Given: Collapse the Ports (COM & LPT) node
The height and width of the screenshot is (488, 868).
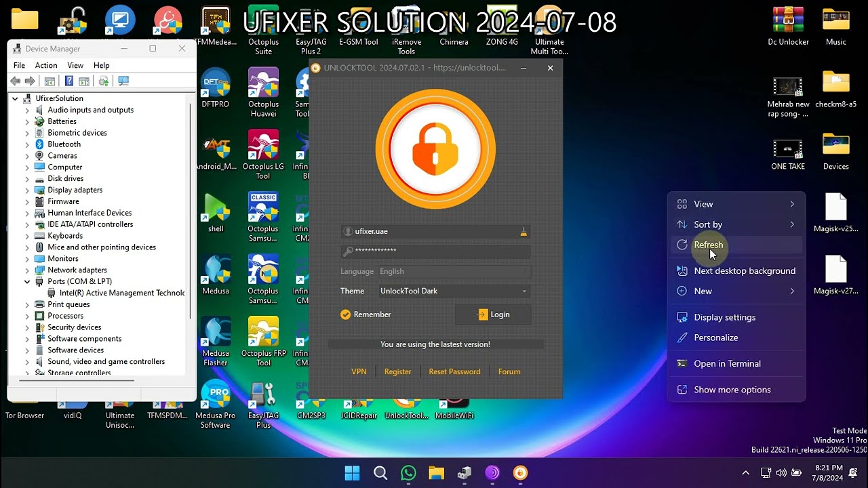Looking at the screenshot, I should point(27,282).
